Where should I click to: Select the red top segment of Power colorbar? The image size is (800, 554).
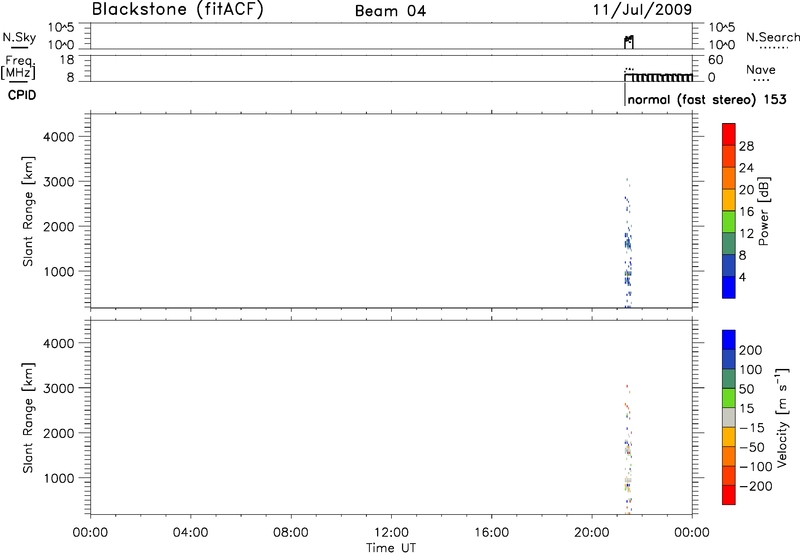click(729, 134)
